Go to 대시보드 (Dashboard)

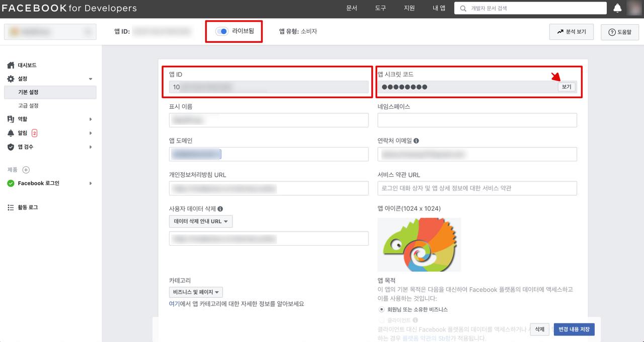[x=27, y=65]
